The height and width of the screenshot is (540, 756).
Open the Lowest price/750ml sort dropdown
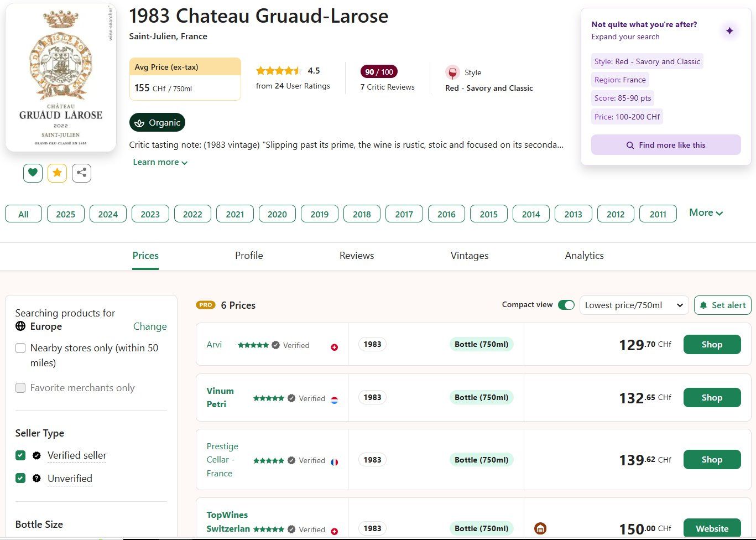click(634, 305)
